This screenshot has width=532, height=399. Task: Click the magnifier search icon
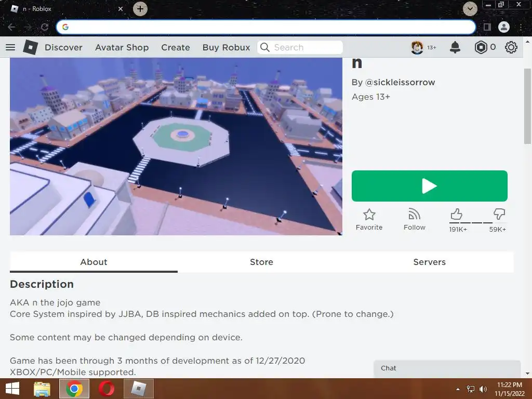[x=264, y=47]
